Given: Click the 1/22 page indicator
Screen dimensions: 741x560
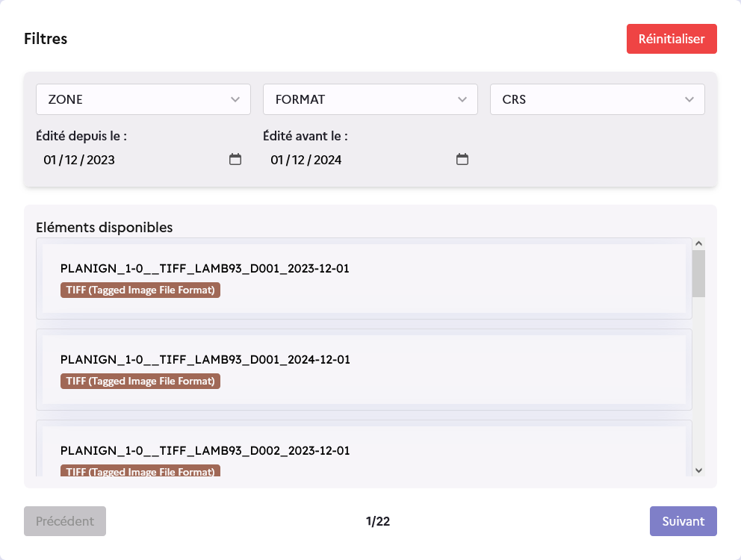Looking at the screenshot, I should click(x=378, y=521).
